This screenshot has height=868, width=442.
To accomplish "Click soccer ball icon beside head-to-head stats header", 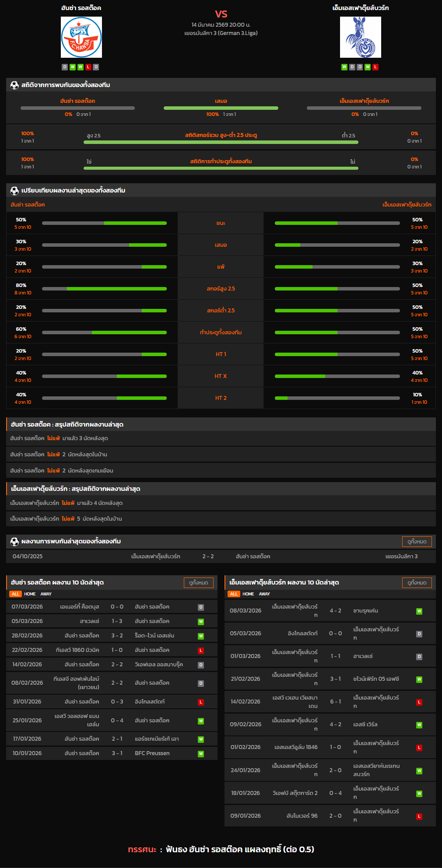I will point(14,85).
